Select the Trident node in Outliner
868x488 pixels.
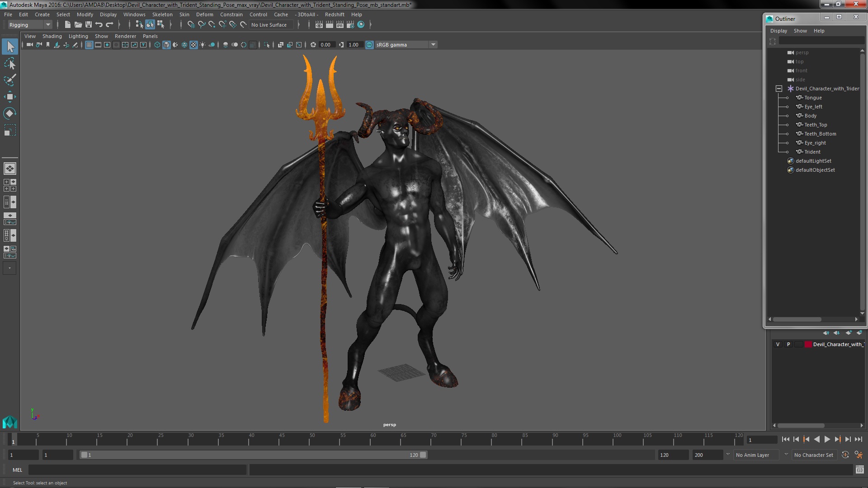(x=812, y=152)
